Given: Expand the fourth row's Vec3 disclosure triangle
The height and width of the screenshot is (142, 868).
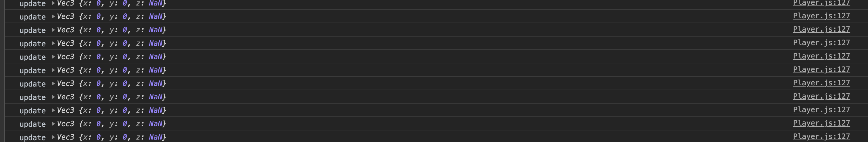Looking at the screenshot, I should pyautogui.click(x=53, y=43).
